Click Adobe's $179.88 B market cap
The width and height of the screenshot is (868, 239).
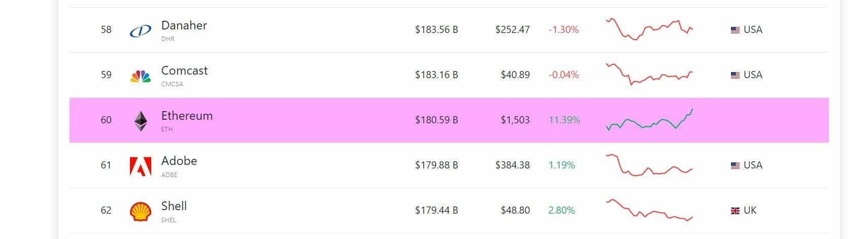click(x=437, y=165)
